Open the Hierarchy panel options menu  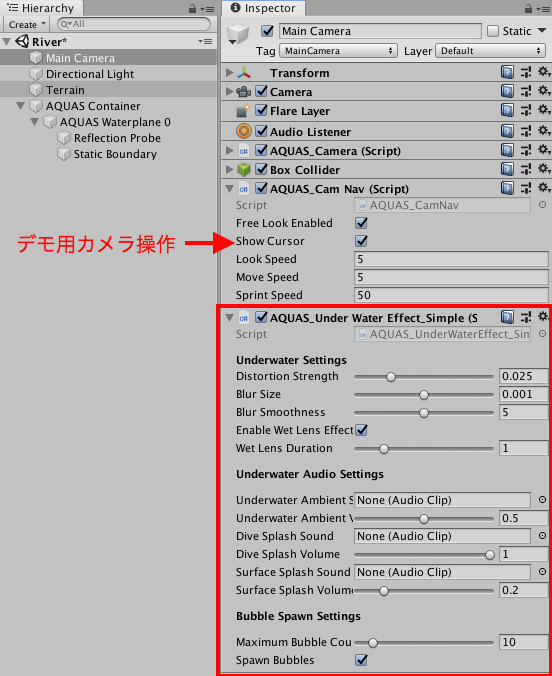(x=207, y=9)
